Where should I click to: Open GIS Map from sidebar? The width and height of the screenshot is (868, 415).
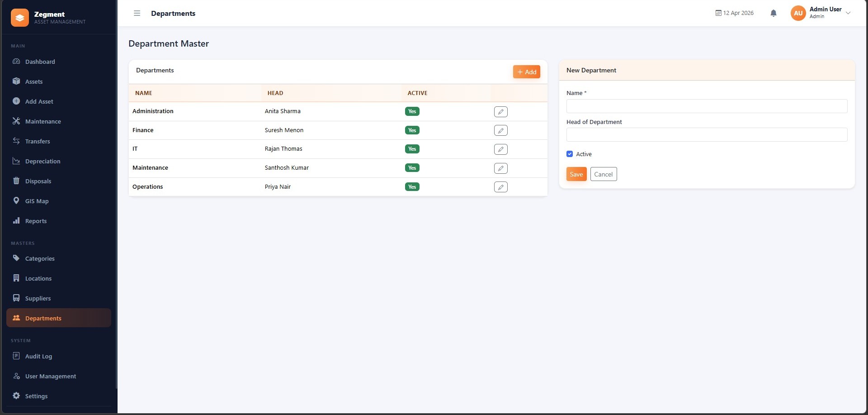pyautogui.click(x=37, y=201)
